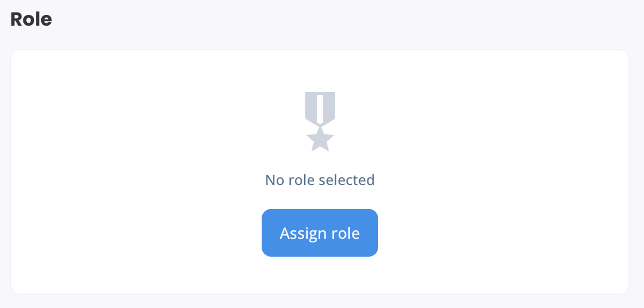Click the gray military-style medal graphic
This screenshot has height=308, width=644.
(320, 122)
